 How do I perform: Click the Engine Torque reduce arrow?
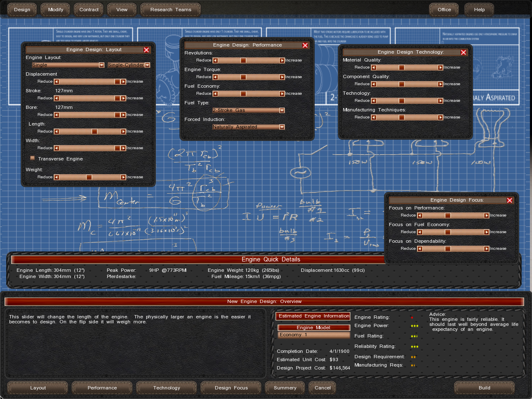point(215,77)
